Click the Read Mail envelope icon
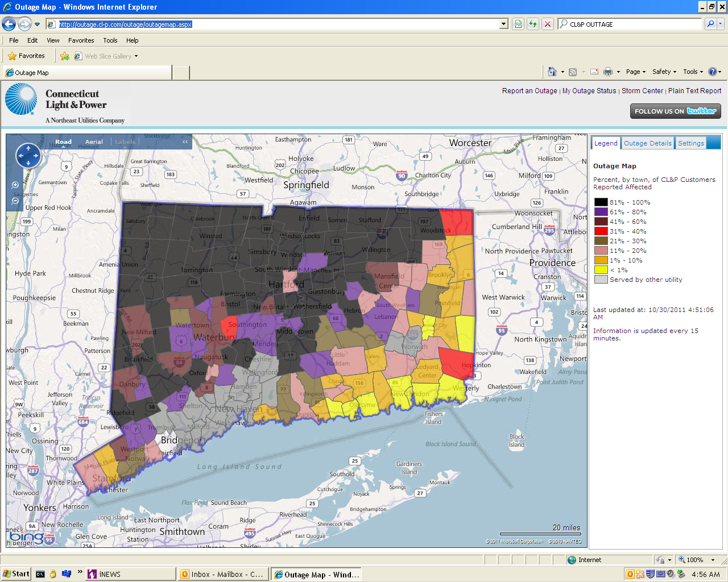The width and height of the screenshot is (728, 582). (594, 72)
